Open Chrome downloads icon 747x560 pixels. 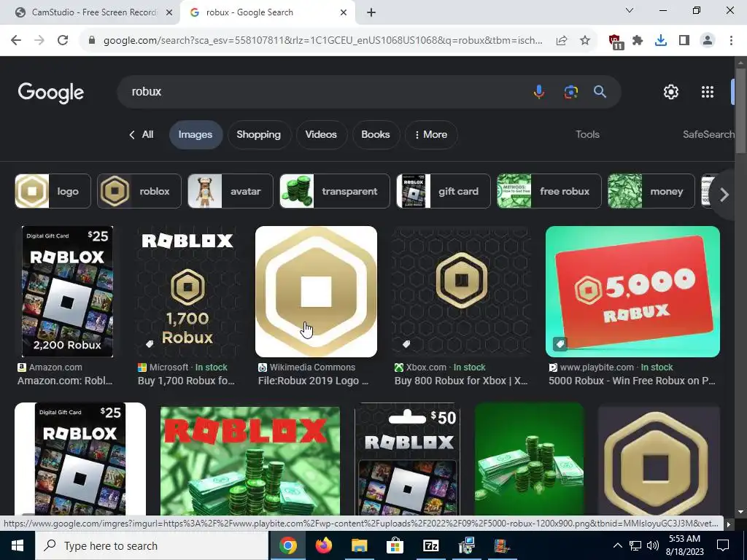[661, 41]
